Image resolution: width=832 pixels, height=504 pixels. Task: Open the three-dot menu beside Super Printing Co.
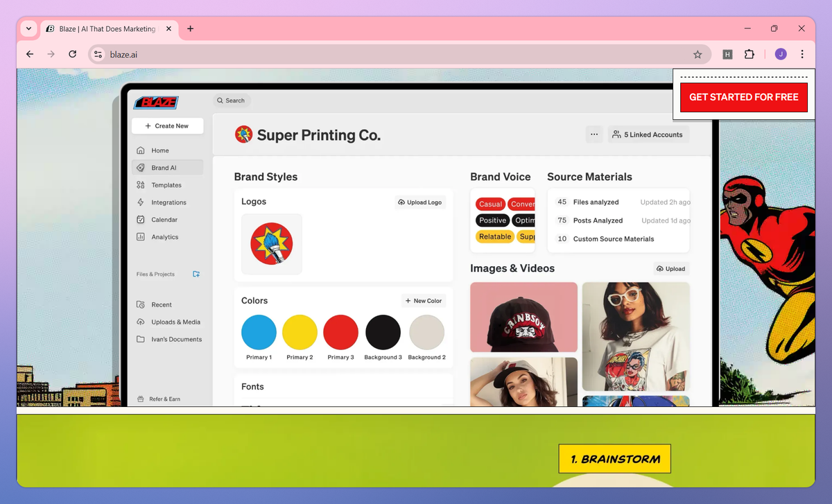coord(593,134)
